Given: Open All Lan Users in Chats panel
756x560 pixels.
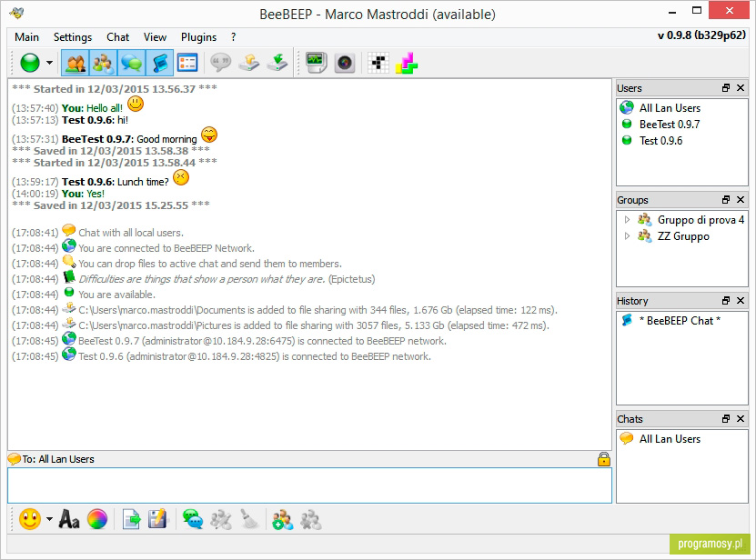Looking at the screenshot, I should [670, 439].
